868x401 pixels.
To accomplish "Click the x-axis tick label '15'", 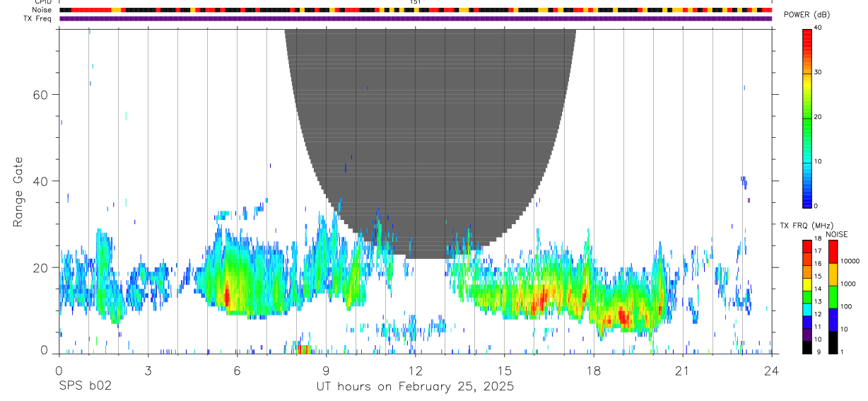I will pos(504,371).
